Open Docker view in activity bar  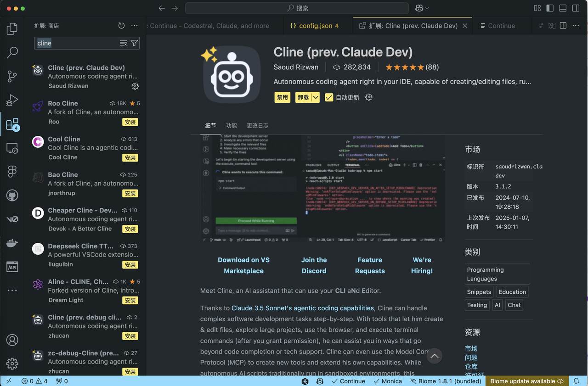coord(12,243)
